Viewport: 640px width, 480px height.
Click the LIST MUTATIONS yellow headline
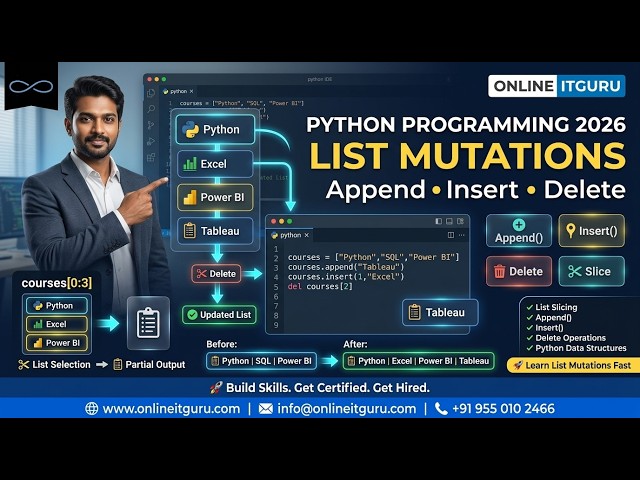tap(467, 156)
